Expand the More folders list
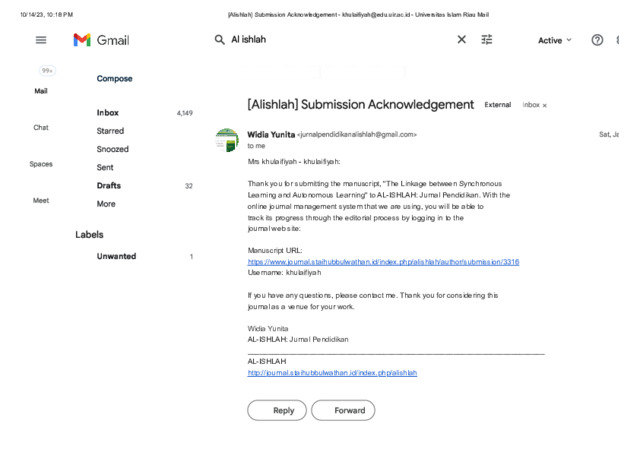 pos(106,204)
